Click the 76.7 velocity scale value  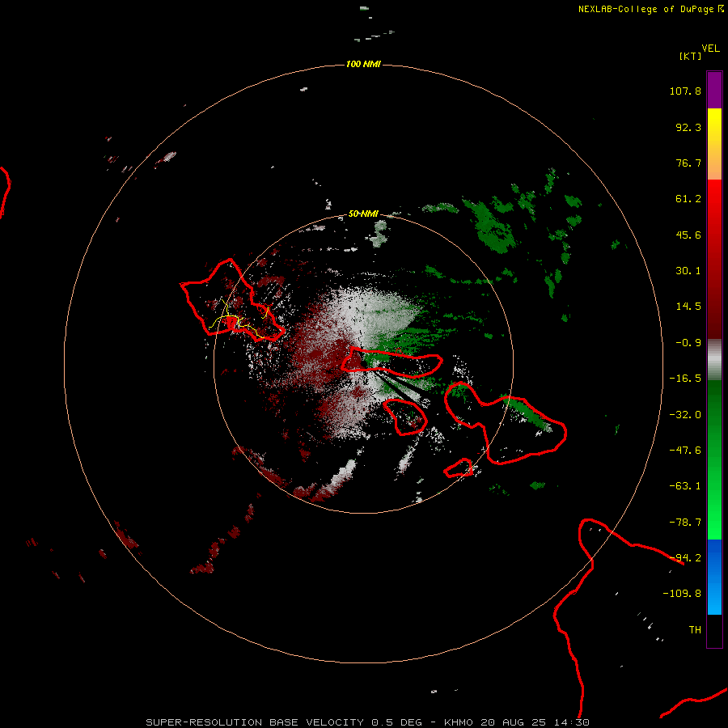click(688, 163)
